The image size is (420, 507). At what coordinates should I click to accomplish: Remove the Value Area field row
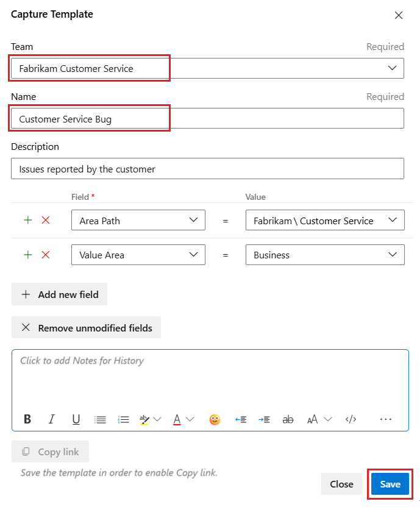click(44, 255)
